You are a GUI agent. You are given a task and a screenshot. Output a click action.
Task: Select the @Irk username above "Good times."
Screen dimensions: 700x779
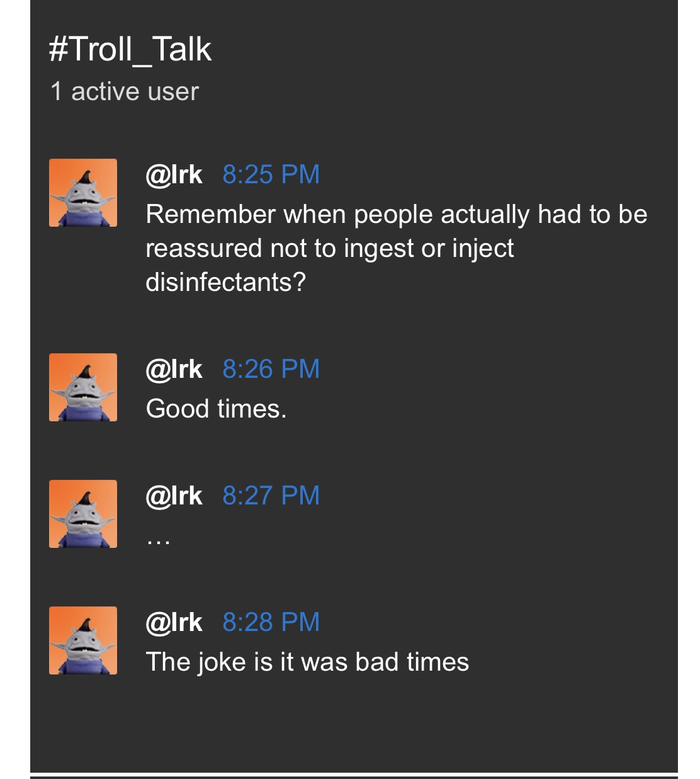(174, 370)
